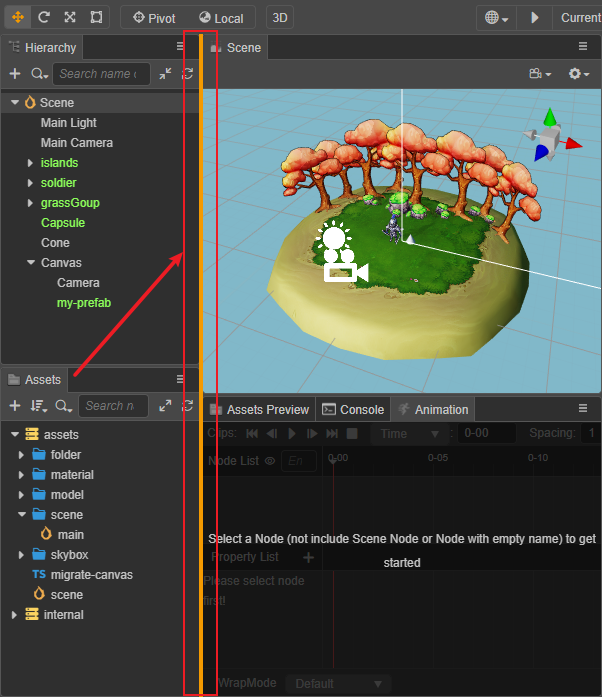
Task: Open the scene settings gear menu
Action: tap(578, 73)
